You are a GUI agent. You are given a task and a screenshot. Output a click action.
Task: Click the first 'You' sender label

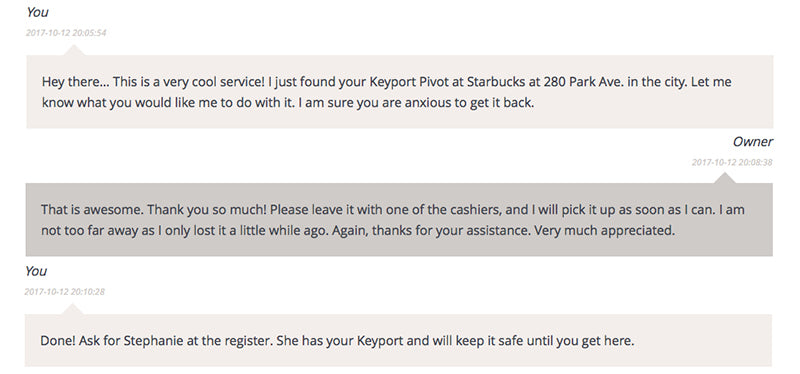point(37,12)
